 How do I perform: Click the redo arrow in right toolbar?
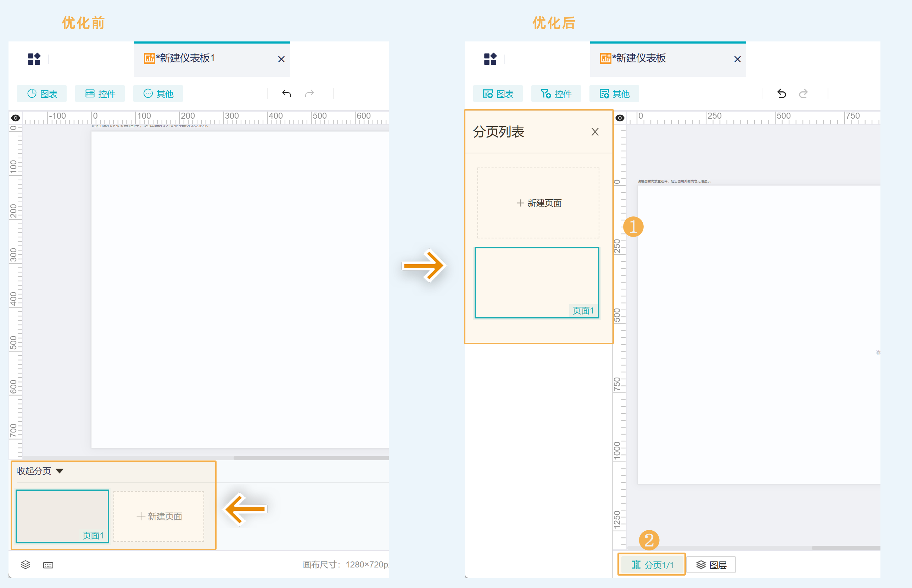(x=803, y=94)
